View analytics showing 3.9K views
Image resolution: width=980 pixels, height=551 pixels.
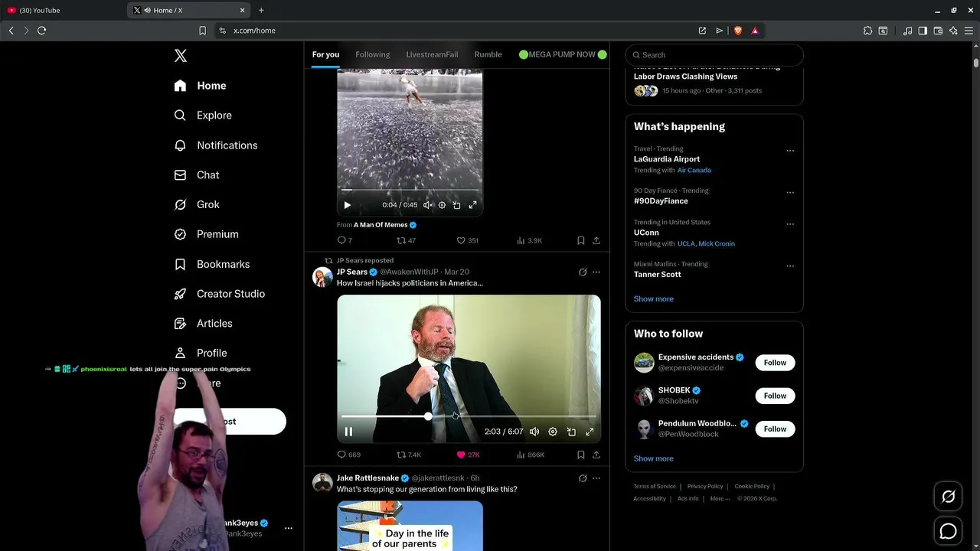coord(529,240)
